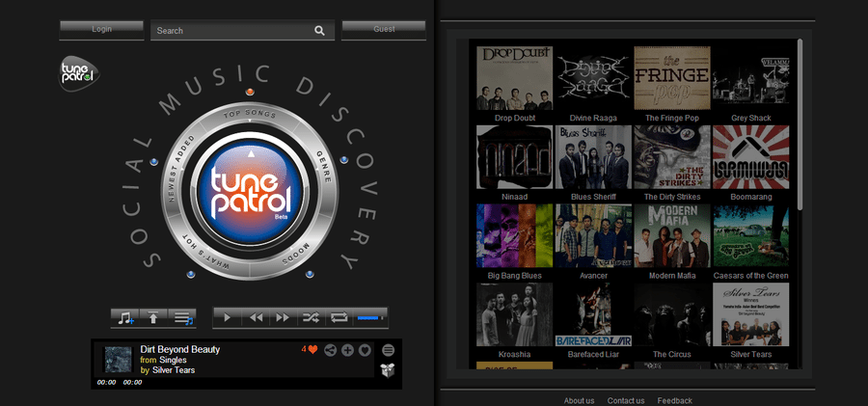Open the playlist icon with blue note
The height and width of the screenshot is (406, 868).
pos(182,317)
